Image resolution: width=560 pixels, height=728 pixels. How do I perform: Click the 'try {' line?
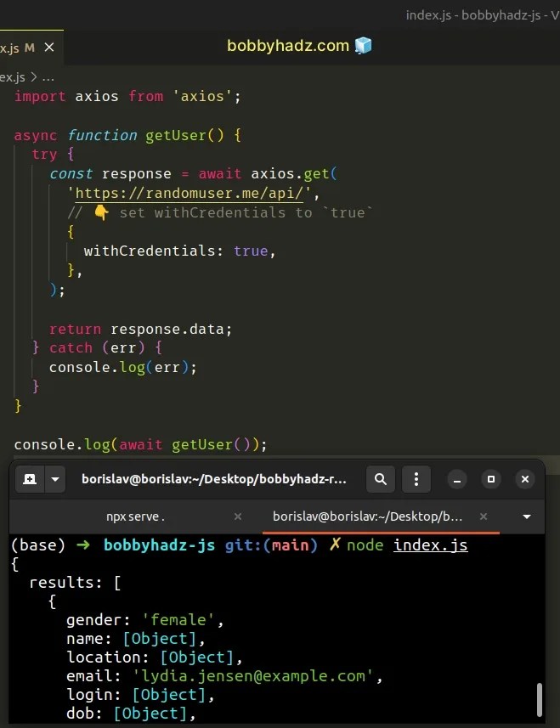point(53,155)
